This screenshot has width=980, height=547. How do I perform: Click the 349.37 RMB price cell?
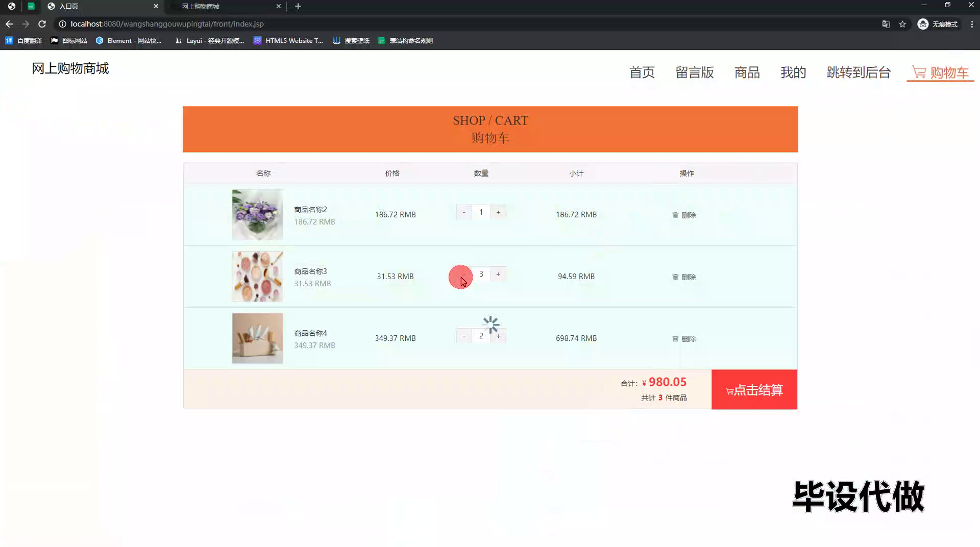(x=395, y=338)
